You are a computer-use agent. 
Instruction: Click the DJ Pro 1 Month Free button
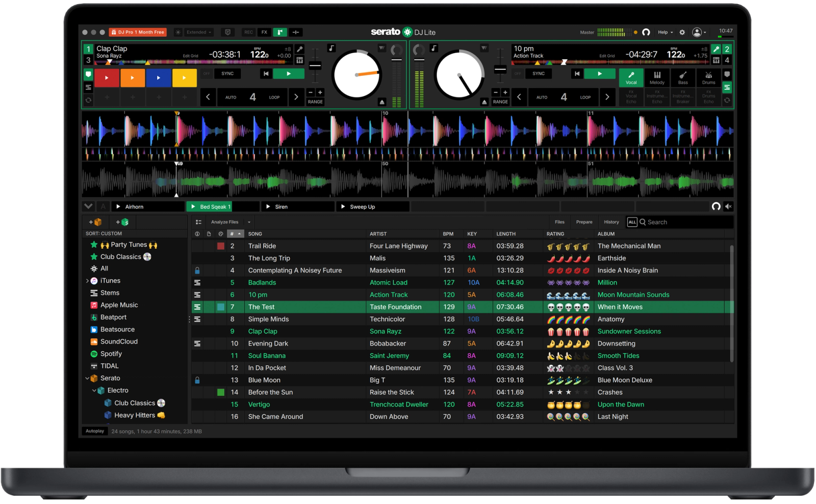[x=137, y=32]
